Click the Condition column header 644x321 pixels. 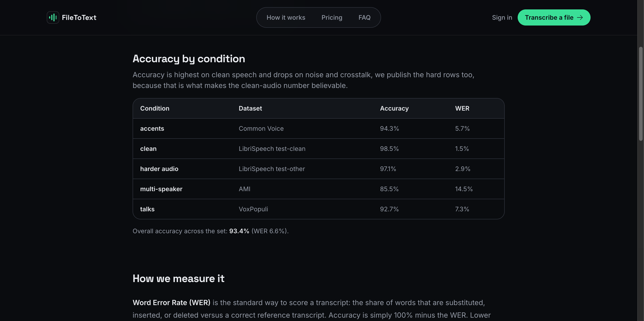tap(155, 108)
